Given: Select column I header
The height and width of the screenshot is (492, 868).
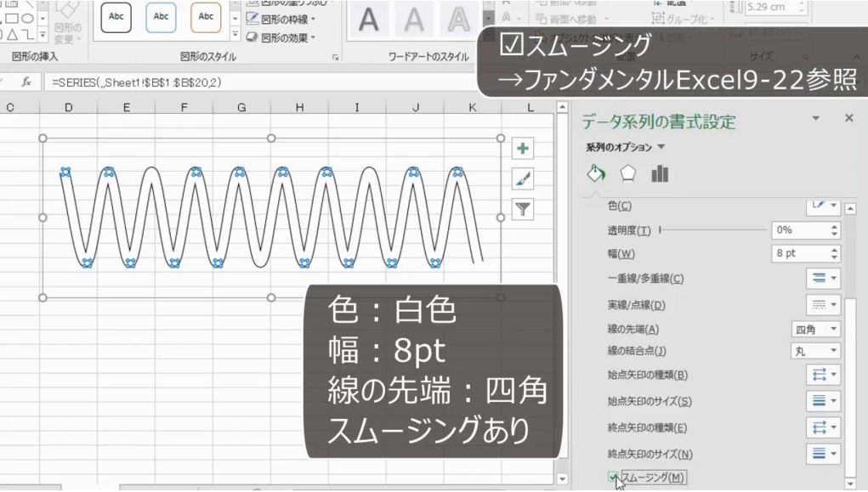Looking at the screenshot, I should (x=357, y=107).
